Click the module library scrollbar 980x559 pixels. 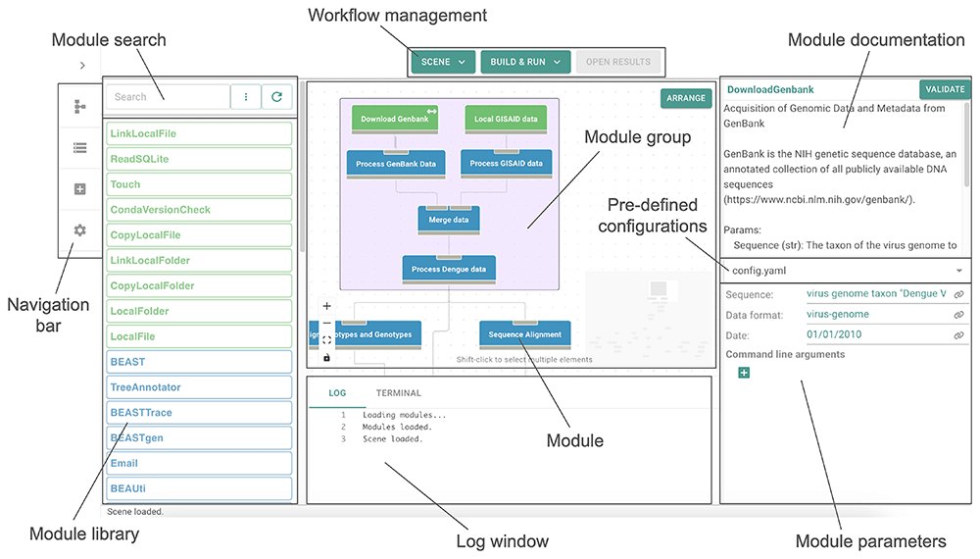(x=302, y=167)
